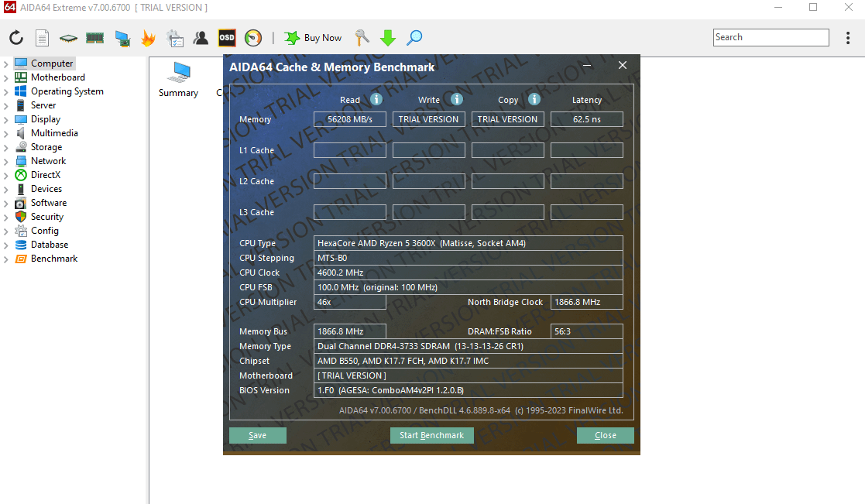Open the OSD panel icon
The image size is (865, 504).
point(227,37)
